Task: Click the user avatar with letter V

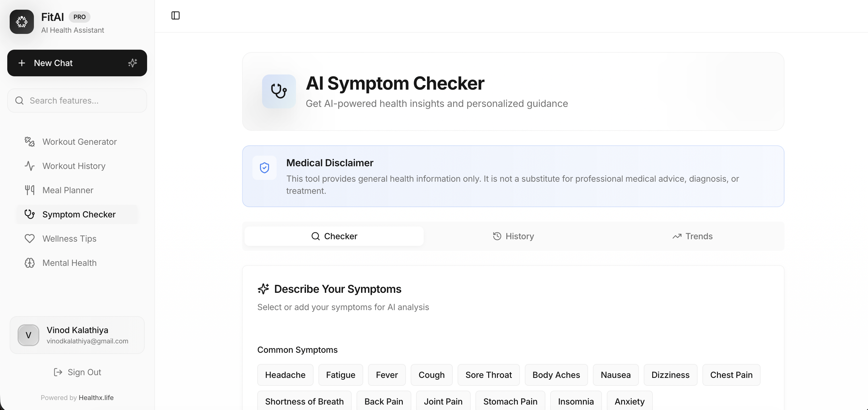Action: point(28,335)
